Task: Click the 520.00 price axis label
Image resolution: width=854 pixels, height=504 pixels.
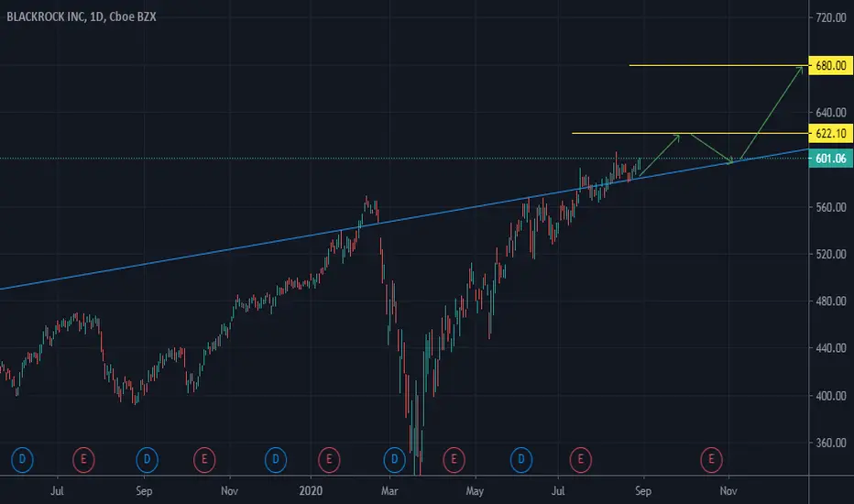Action: click(x=830, y=254)
